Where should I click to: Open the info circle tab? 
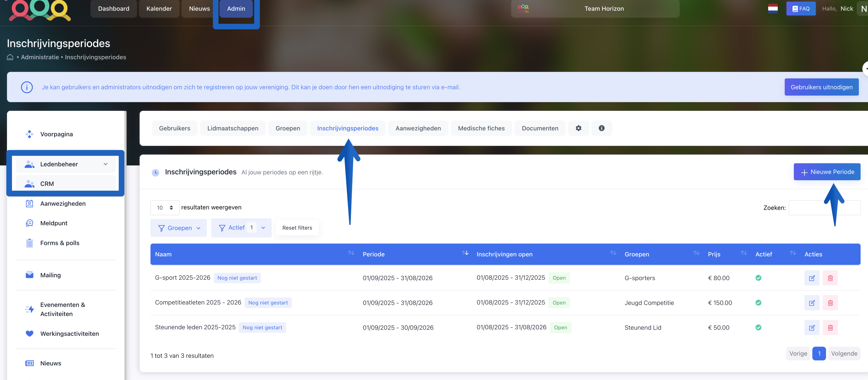click(x=602, y=128)
